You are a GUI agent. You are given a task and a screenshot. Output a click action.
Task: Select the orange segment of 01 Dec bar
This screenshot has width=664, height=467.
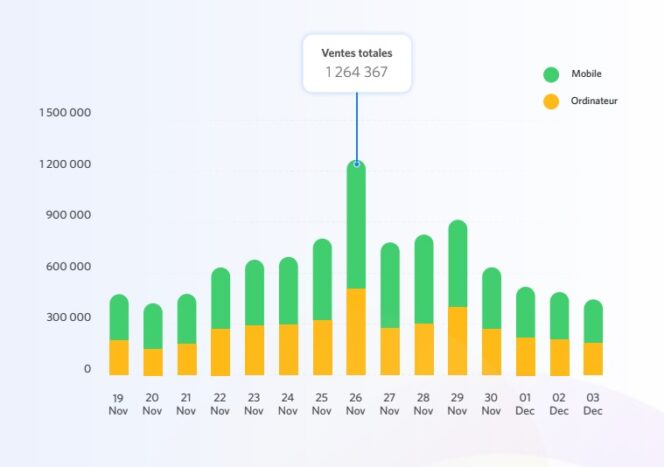(526, 356)
